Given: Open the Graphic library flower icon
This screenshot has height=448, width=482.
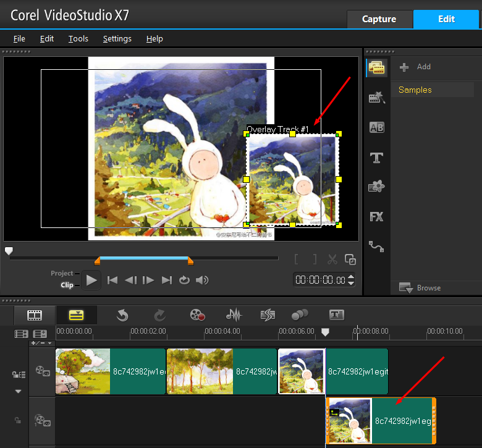Looking at the screenshot, I should pos(376,187).
